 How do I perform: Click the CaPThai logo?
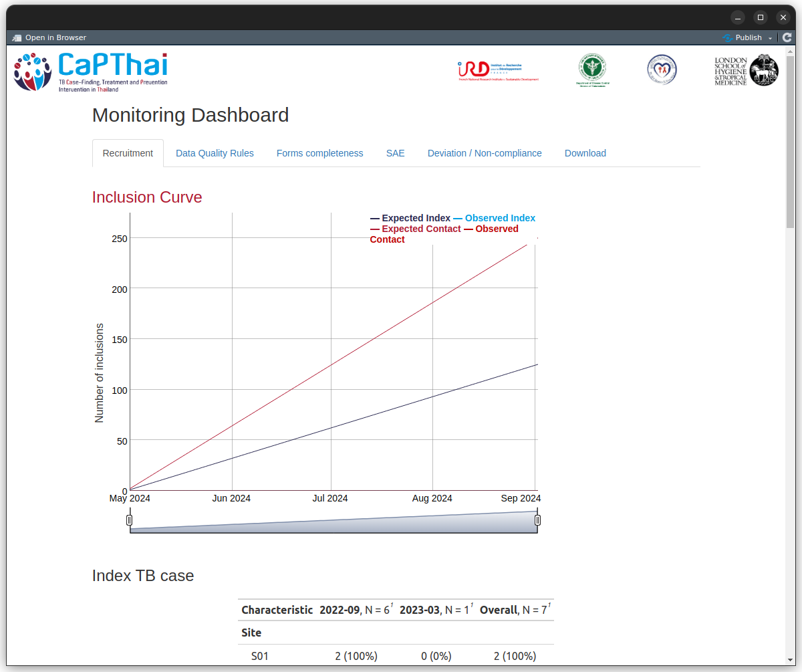(x=90, y=72)
